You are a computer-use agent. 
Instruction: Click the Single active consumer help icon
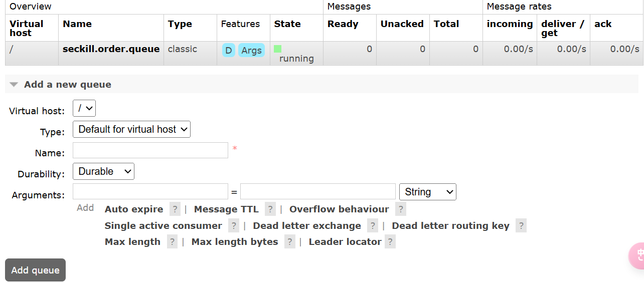pyautogui.click(x=234, y=226)
